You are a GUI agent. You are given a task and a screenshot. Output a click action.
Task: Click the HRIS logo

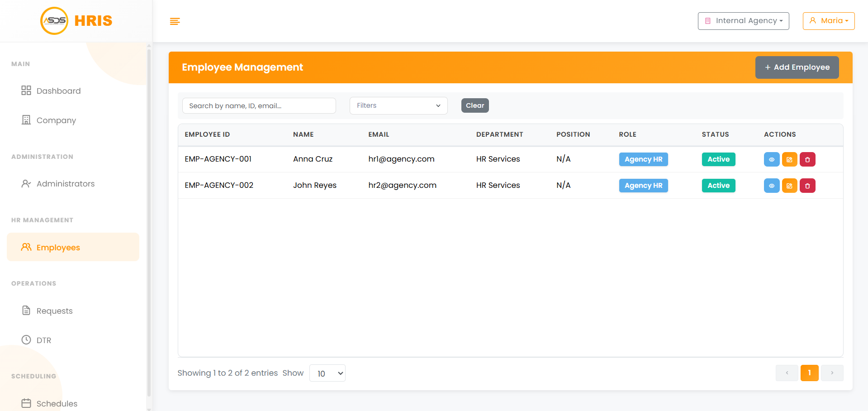pyautogui.click(x=76, y=21)
